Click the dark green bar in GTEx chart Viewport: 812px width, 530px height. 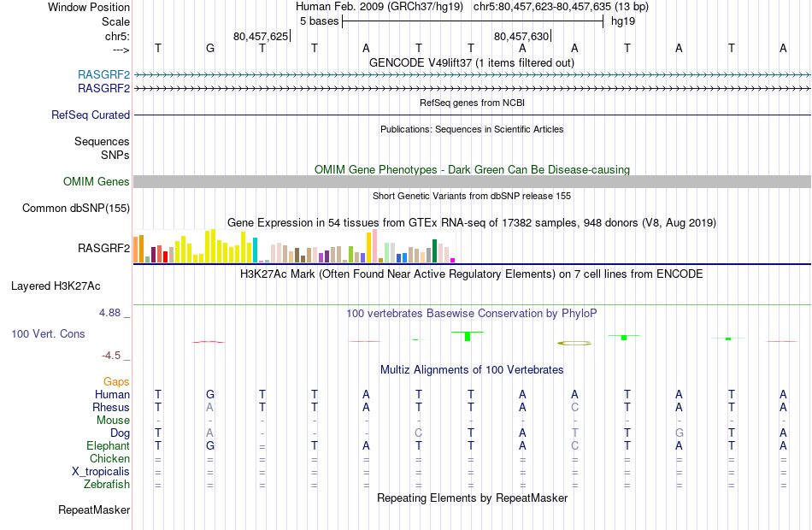(x=434, y=250)
